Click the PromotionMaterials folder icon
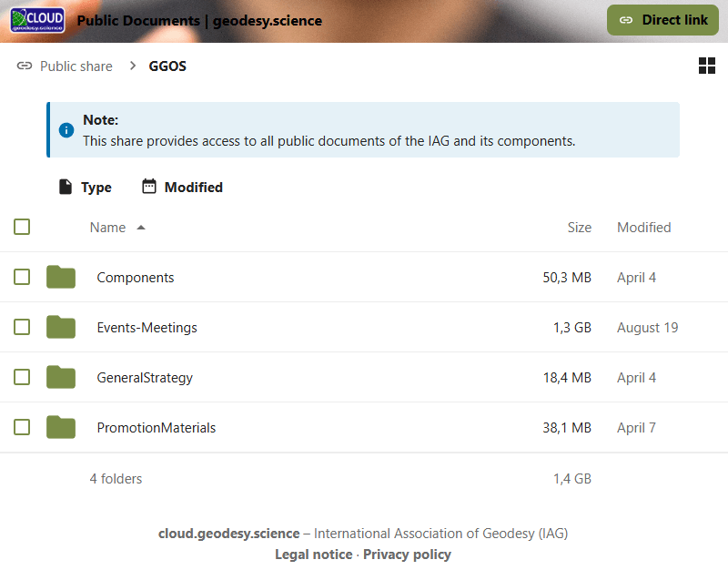The image size is (728, 570). pyautogui.click(x=61, y=427)
